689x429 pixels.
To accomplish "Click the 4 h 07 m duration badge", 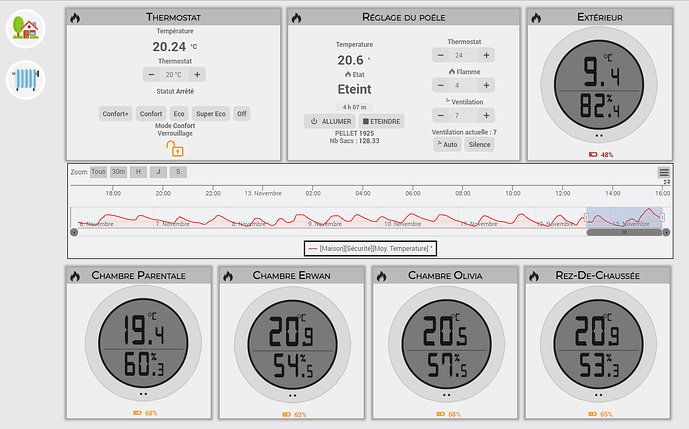I will tap(354, 107).
